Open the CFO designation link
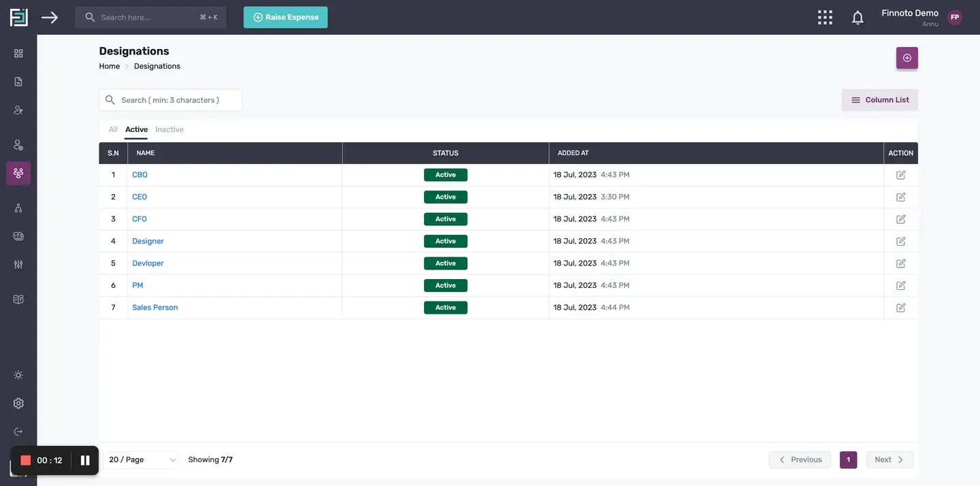This screenshot has width=980, height=486. pyautogui.click(x=140, y=219)
